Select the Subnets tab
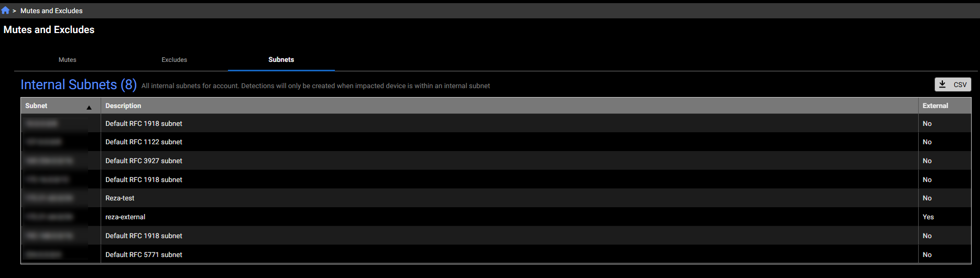This screenshot has width=980, height=278. click(x=281, y=60)
